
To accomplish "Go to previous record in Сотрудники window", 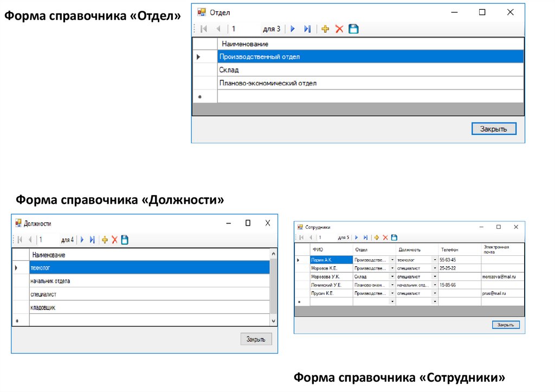I will pyautogui.click(x=311, y=237).
